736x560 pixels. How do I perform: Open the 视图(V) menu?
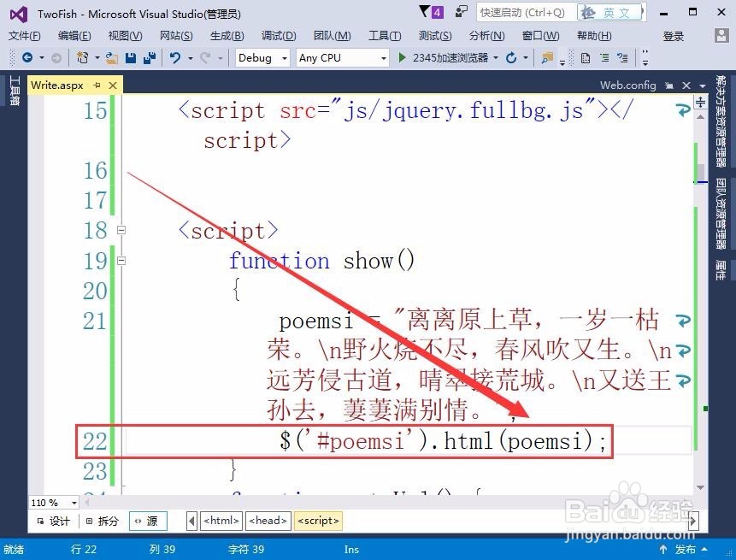[125, 36]
